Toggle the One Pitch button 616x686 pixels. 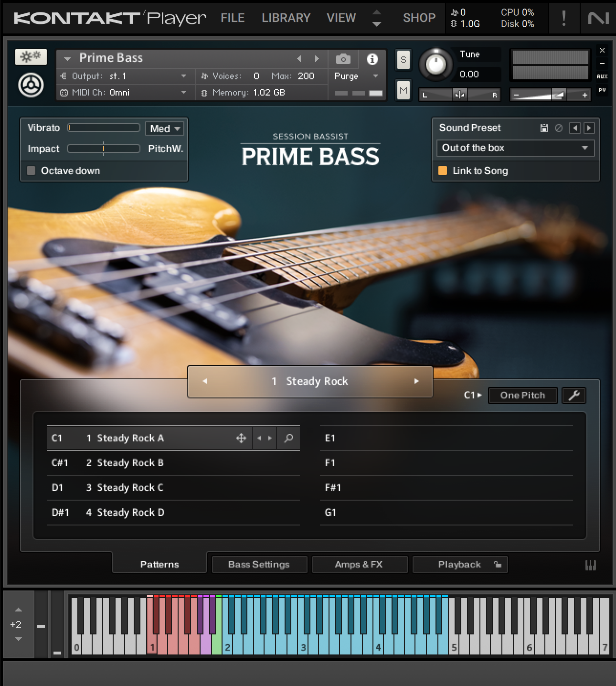[x=522, y=395]
